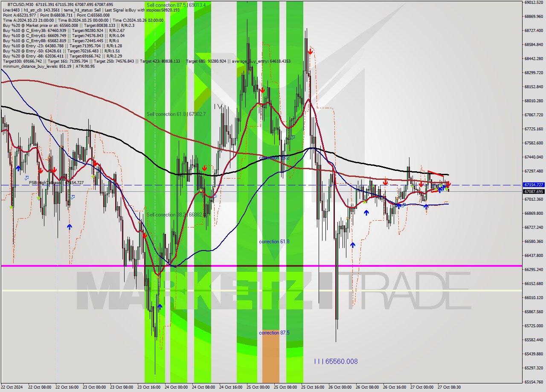This screenshot has width=546, height=392.
Task: Click the '22 Oct 2024' time axis label
Action: click(12, 387)
